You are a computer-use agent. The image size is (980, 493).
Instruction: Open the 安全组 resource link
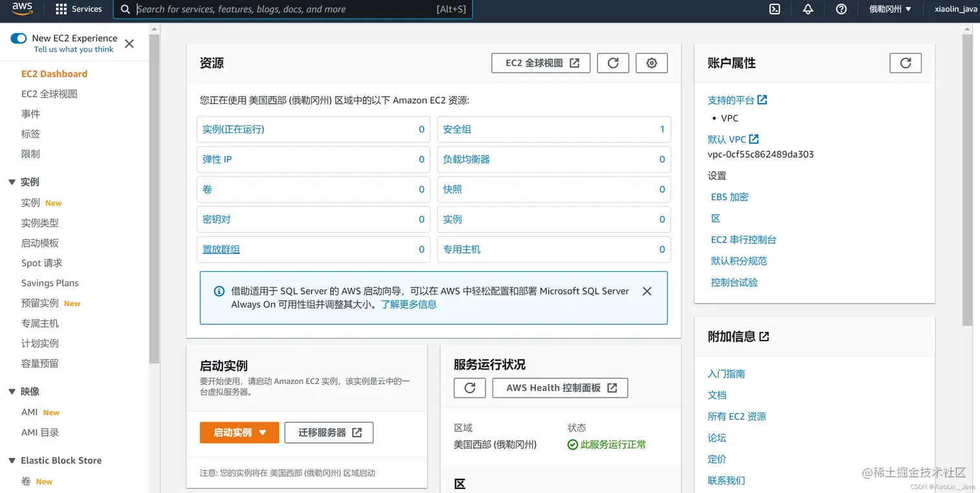(x=457, y=130)
